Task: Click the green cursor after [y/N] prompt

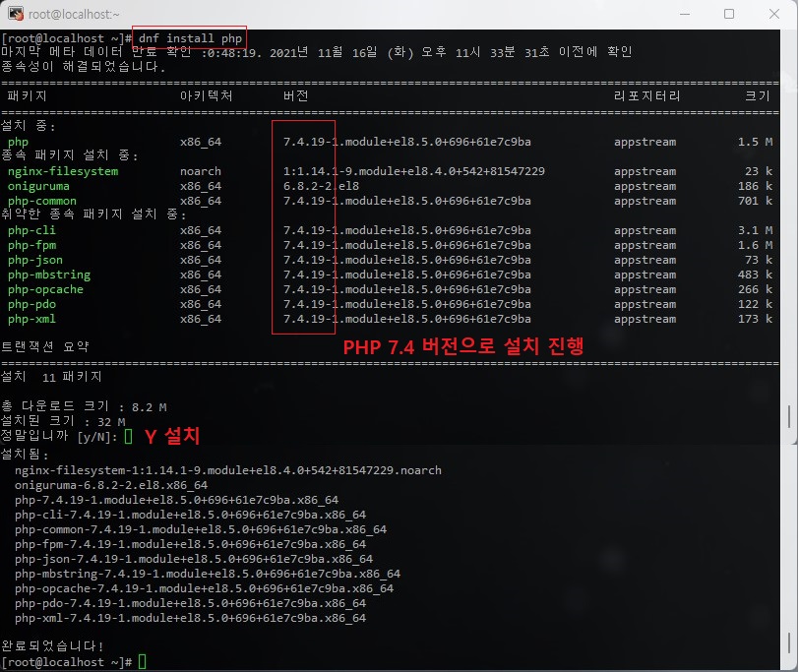Action: [x=128, y=437]
